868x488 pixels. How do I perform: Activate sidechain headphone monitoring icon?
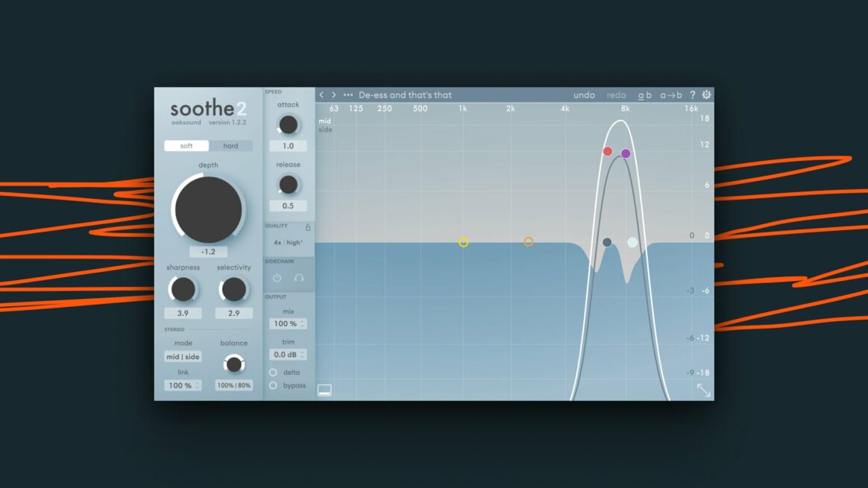pyautogui.click(x=301, y=277)
